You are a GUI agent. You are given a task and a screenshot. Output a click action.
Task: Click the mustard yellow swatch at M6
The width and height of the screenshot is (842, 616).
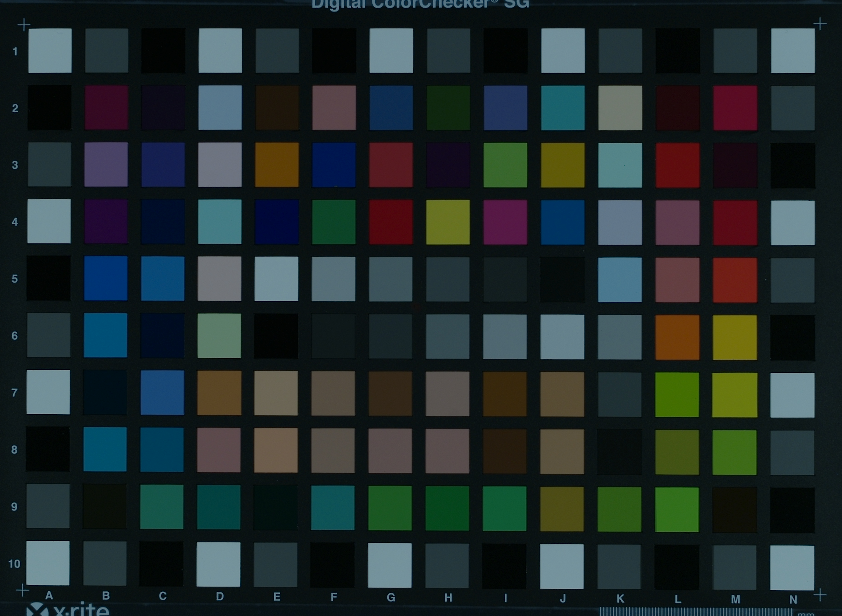coord(735,338)
